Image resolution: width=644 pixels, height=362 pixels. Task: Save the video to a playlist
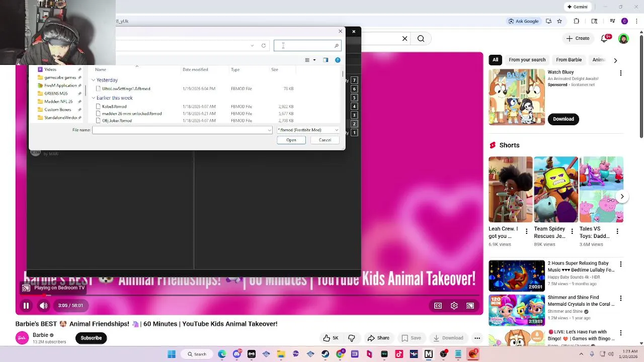point(411,338)
